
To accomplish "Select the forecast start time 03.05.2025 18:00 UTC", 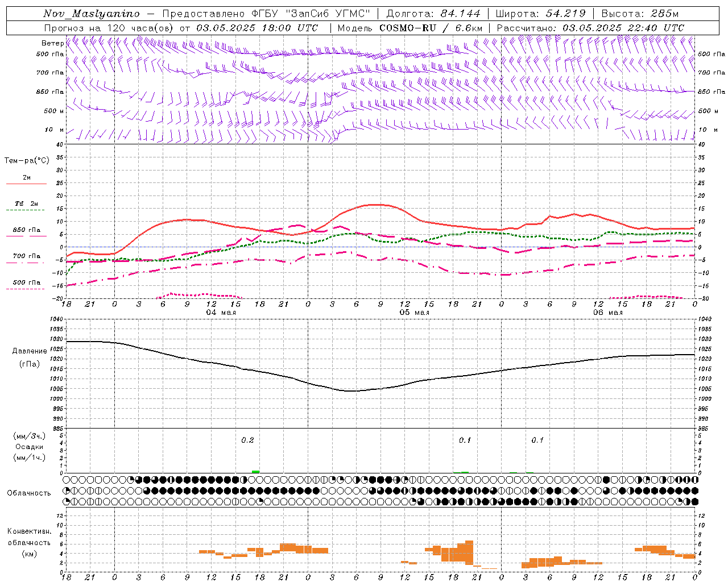I will [x=257, y=28].
